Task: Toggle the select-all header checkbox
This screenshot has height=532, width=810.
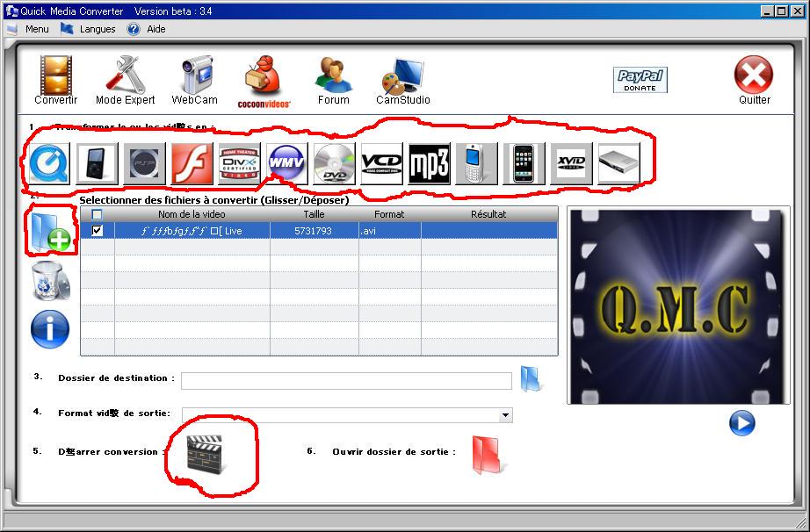Action: (x=97, y=214)
